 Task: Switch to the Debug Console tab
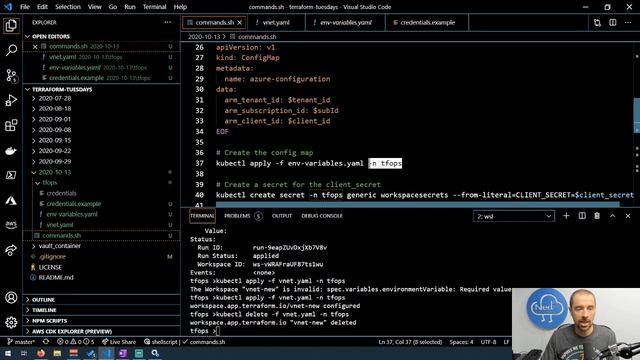coord(322,216)
